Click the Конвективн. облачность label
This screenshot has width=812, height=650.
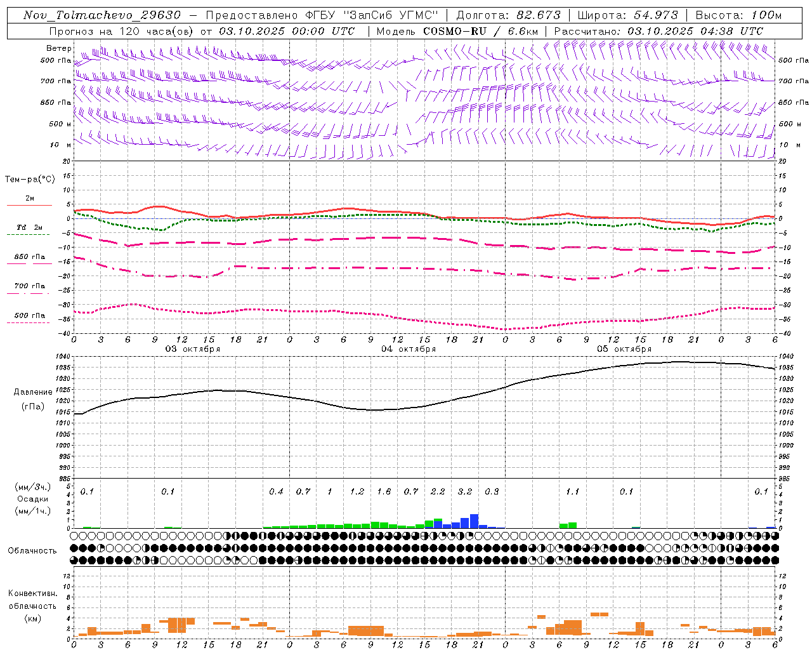(x=32, y=599)
